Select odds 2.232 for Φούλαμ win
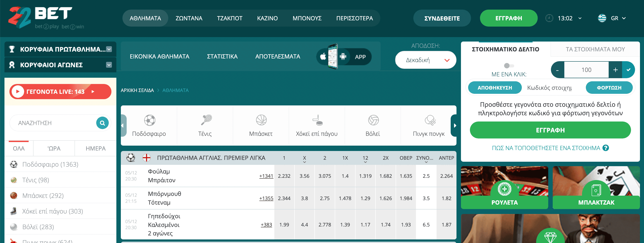This screenshot has width=644, height=243. coord(284,176)
